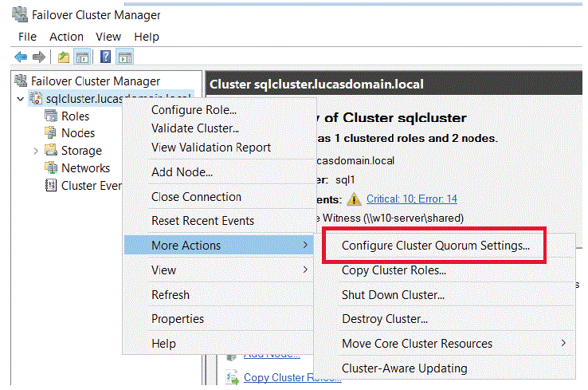Screen dimensions: 588x390
Task: Select Help in context menu
Action: click(x=163, y=344)
